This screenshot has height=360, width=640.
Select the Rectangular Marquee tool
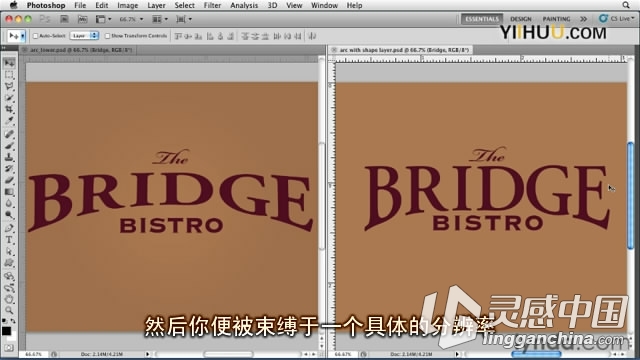point(9,75)
